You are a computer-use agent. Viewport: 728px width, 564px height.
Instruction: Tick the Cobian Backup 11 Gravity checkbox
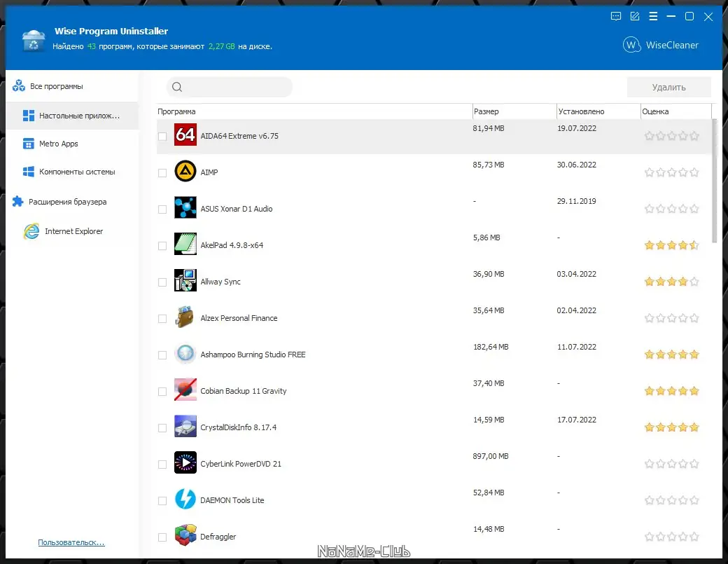pyautogui.click(x=162, y=391)
